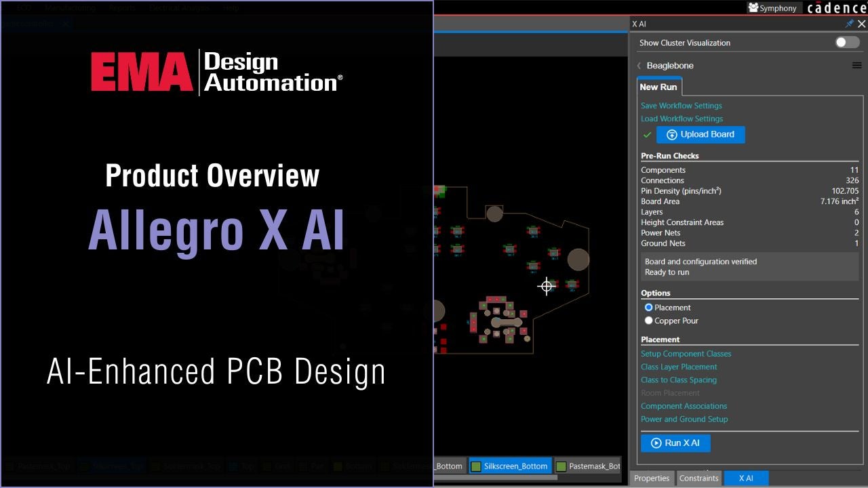Click the Upload Board button
The image size is (868, 488).
[700, 134]
